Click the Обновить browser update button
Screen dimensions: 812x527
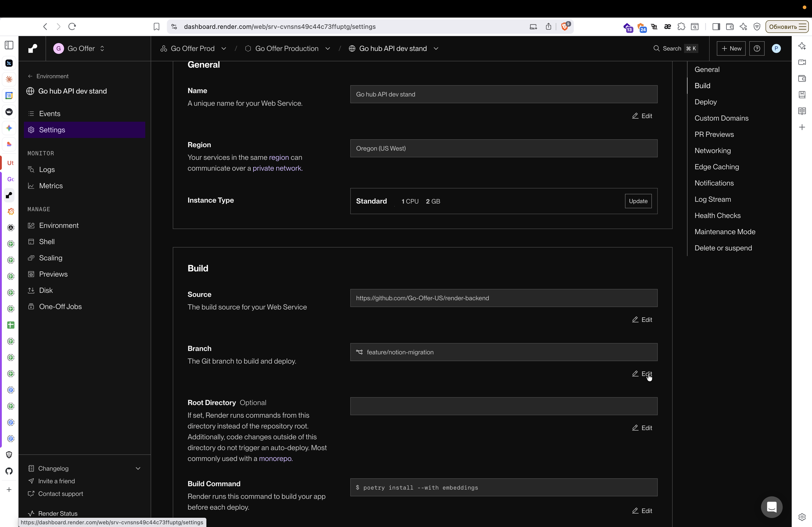[787, 27]
